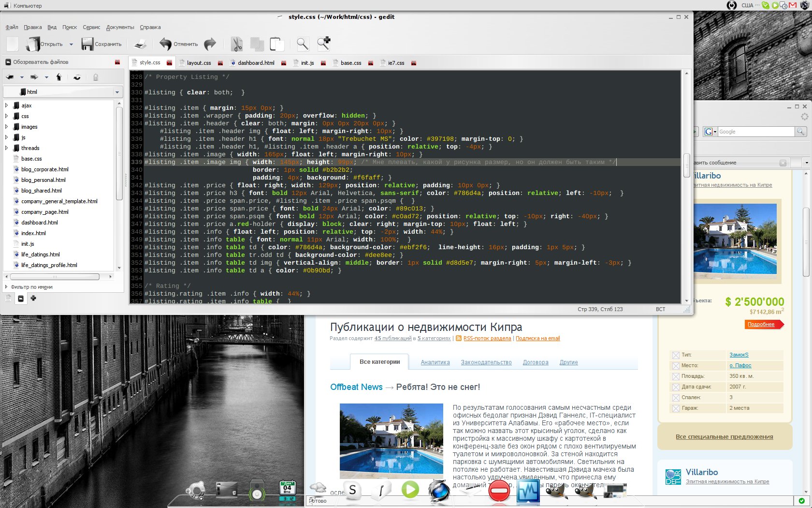The image size is (812, 508).
Task: Close the Обозреватель файлов side panel
Action: click(117, 62)
